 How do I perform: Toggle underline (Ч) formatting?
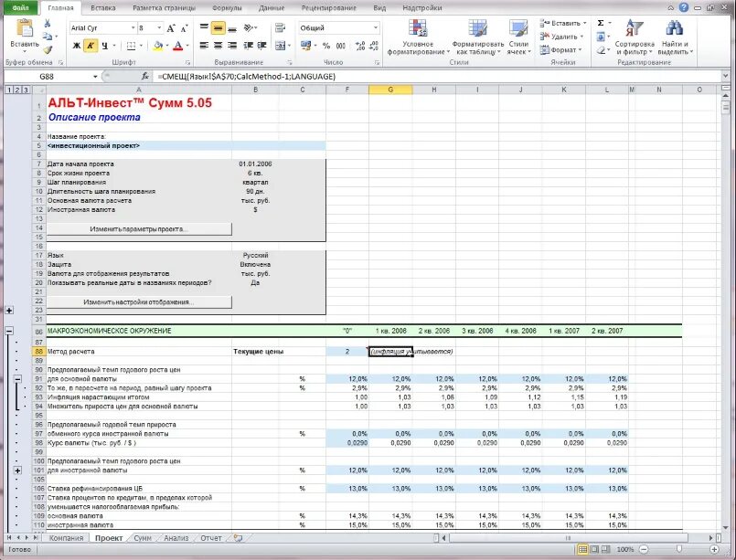pyautogui.click(x=104, y=46)
